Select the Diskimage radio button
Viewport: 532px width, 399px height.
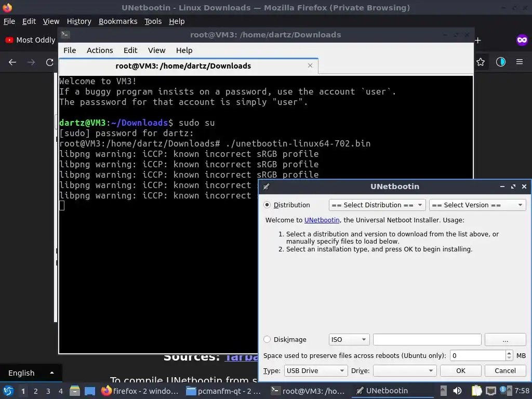click(267, 339)
